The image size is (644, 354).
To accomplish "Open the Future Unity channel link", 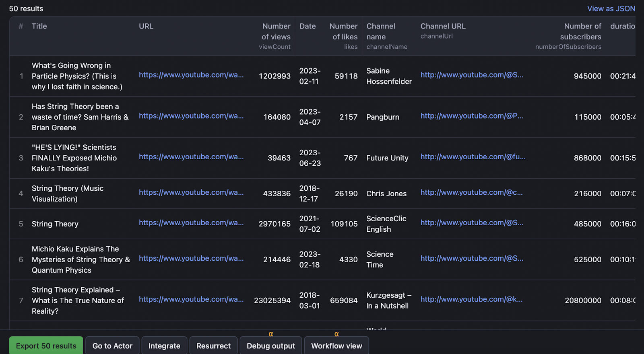I will pyautogui.click(x=473, y=157).
